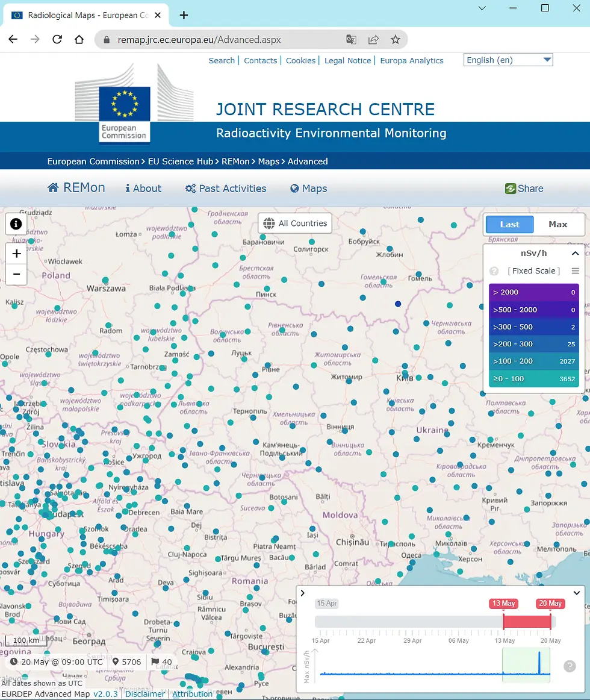The height and width of the screenshot is (700, 590).
Task: Go to Maps breadcrumb link
Action: click(269, 161)
